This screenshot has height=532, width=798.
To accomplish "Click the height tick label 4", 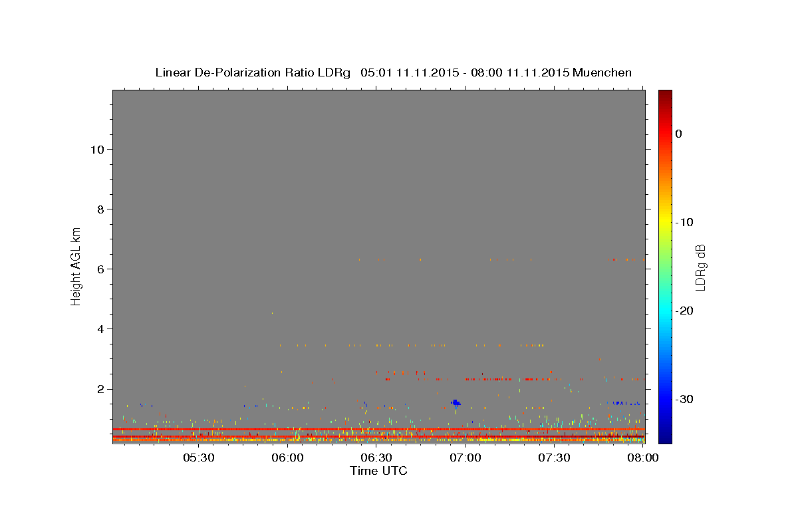I will (99, 329).
